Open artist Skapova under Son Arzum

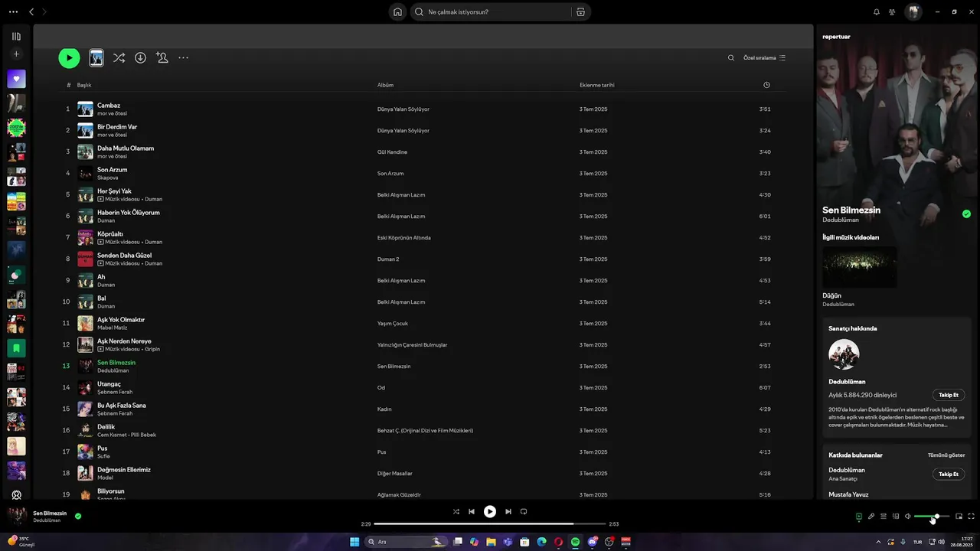point(108,178)
